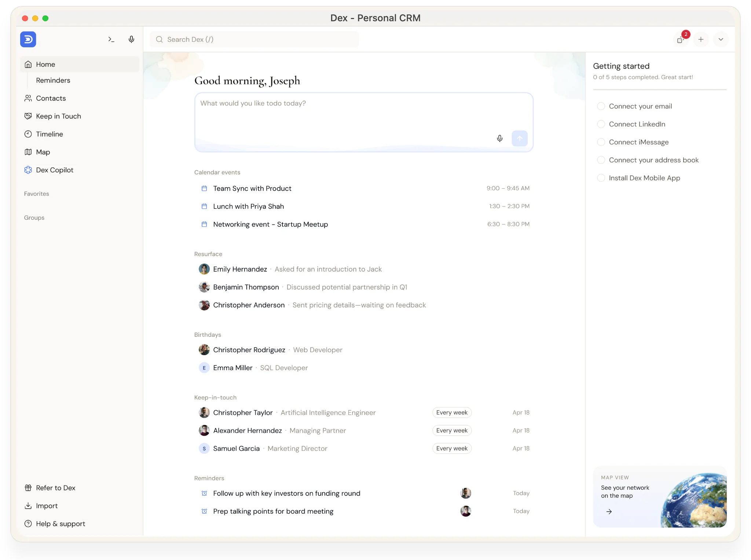Click the calendar icon beside Networking event
The height and width of the screenshot is (560, 751).
click(x=204, y=224)
